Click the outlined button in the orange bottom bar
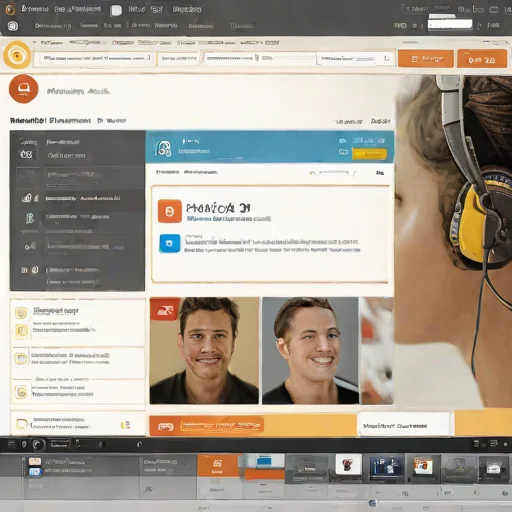 point(222,426)
